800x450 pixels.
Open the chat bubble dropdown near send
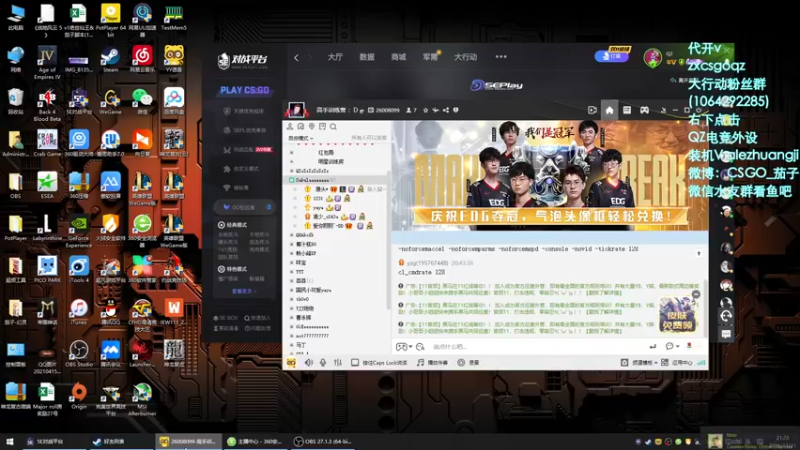pyautogui.click(x=672, y=346)
